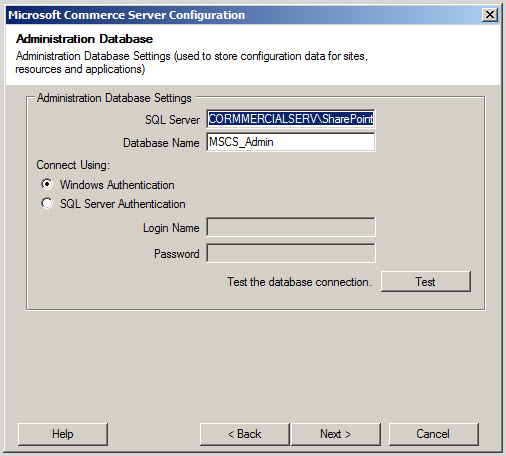The height and width of the screenshot is (456, 506).
Task: Click the Database Name field
Action: coord(291,142)
